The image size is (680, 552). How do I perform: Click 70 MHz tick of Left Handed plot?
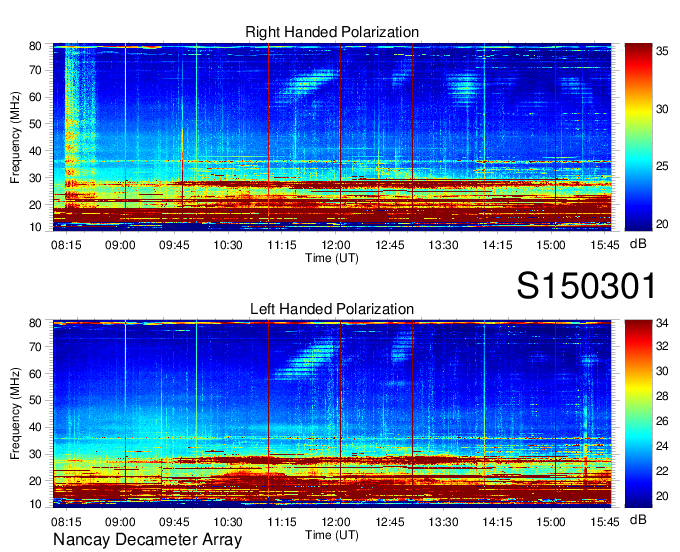(x=36, y=347)
